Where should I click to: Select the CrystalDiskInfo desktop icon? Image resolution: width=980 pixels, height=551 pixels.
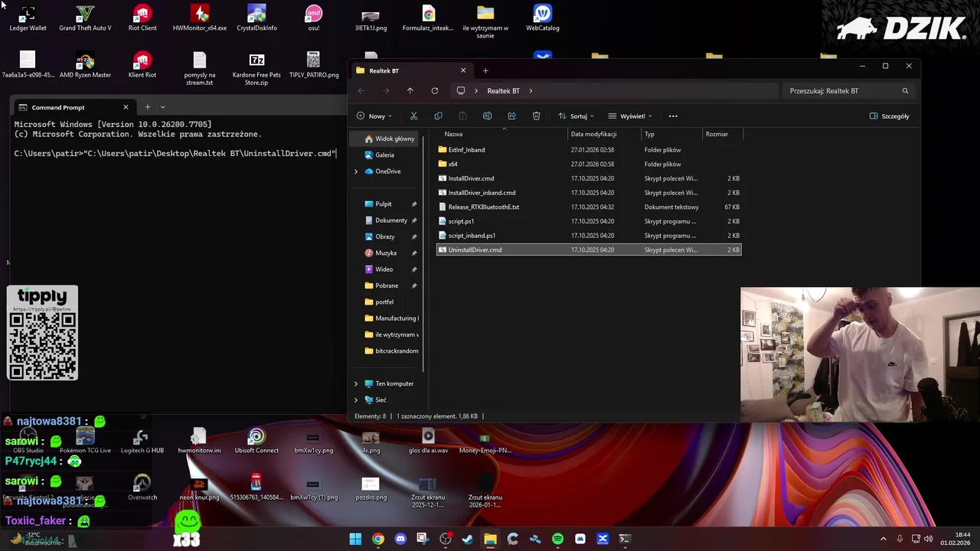[256, 18]
